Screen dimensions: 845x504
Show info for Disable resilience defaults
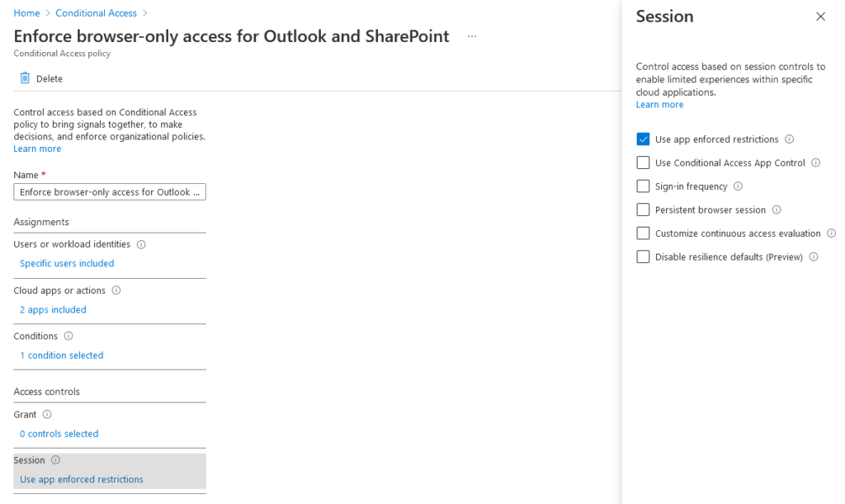pyautogui.click(x=814, y=257)
